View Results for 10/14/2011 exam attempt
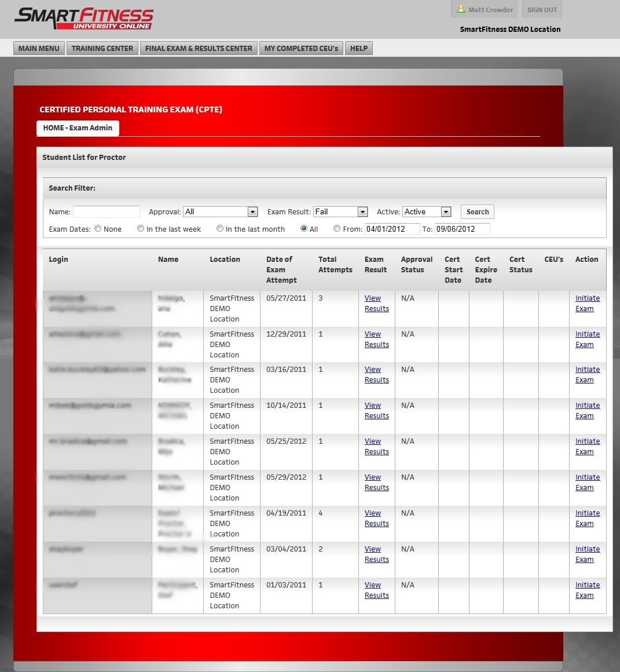This screenshot has height=672, width=620. point(377,411)
